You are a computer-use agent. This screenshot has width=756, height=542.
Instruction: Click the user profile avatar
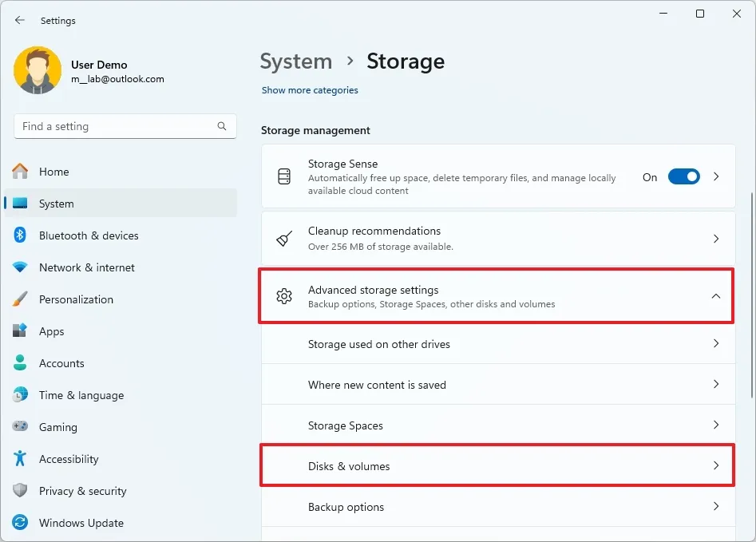point(38,70)
